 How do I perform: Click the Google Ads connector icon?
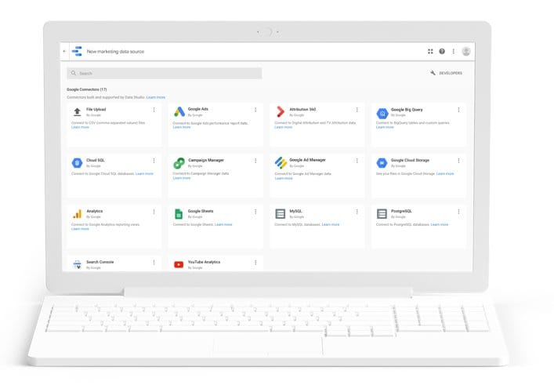[179, 111]
